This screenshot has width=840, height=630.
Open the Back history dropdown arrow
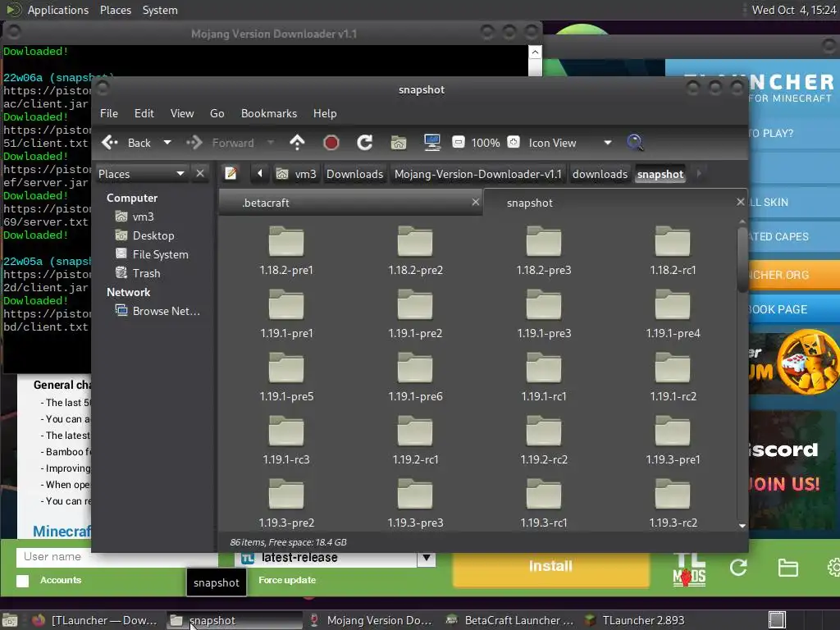coord(167,143)
